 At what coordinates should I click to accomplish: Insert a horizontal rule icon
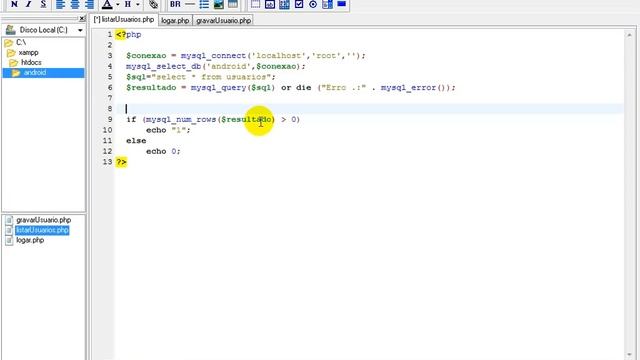point(190,4)
